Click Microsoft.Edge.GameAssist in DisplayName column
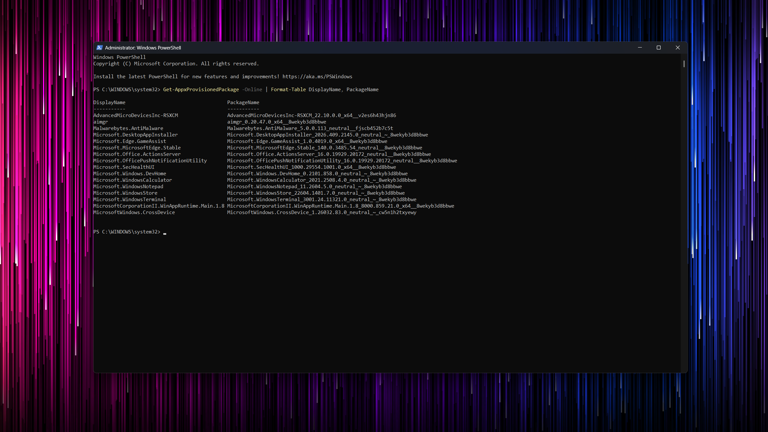Image resolution: width=768 pixels, height=432 pixels. click(130, 141)
